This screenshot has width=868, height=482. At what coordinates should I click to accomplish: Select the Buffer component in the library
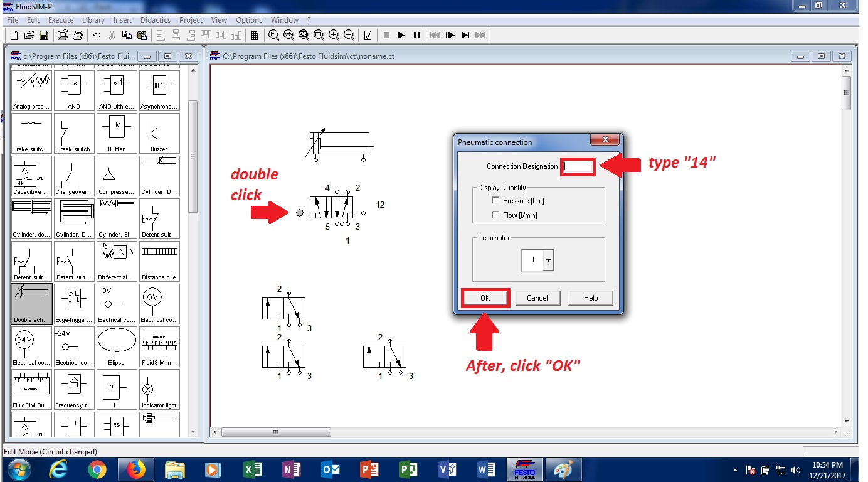coord(117,133)
